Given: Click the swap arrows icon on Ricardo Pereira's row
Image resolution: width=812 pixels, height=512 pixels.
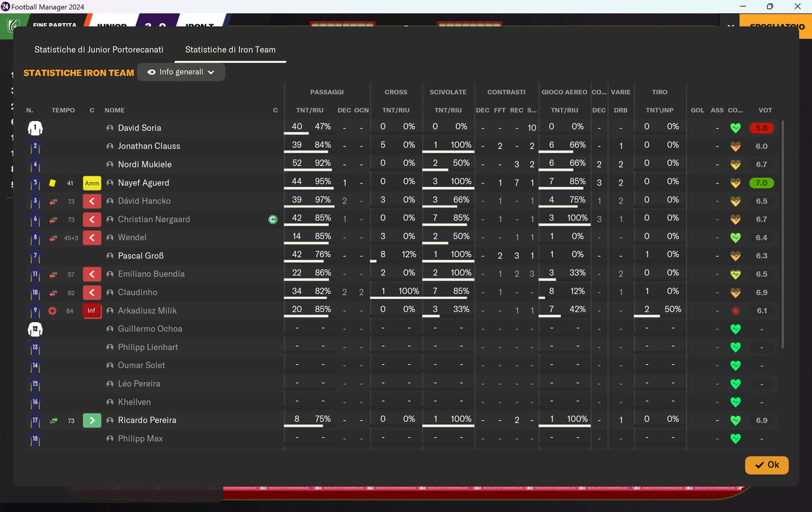Looking at the screenshot, I should (53, 420).
